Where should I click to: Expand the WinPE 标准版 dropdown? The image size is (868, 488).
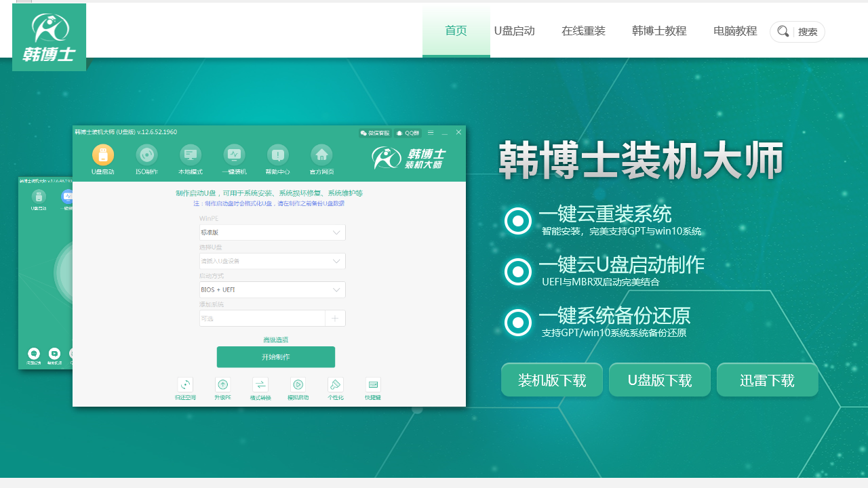pyautogui.click(x=273, y=232)
